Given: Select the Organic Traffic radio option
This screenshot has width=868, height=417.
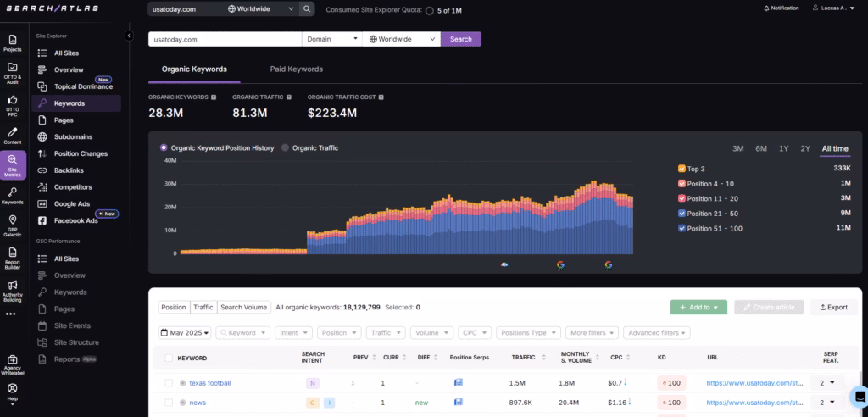Looking at the screenshot, I should (285, 148).
